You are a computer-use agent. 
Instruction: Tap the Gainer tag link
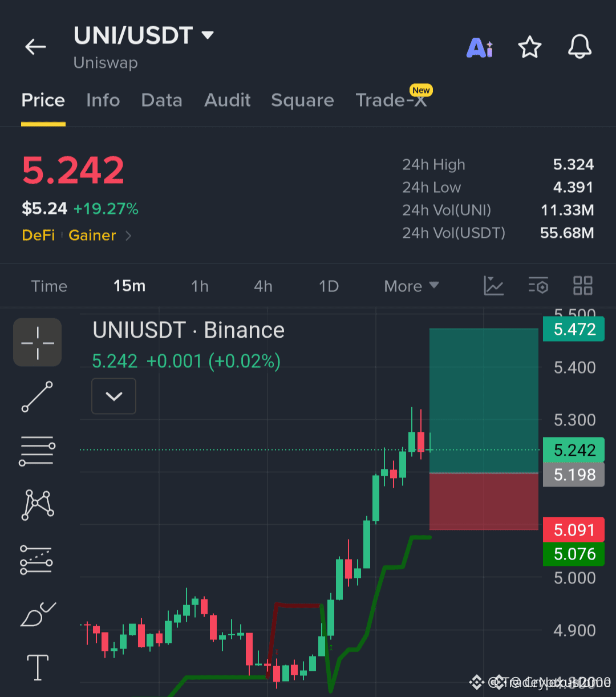[92, 236]
